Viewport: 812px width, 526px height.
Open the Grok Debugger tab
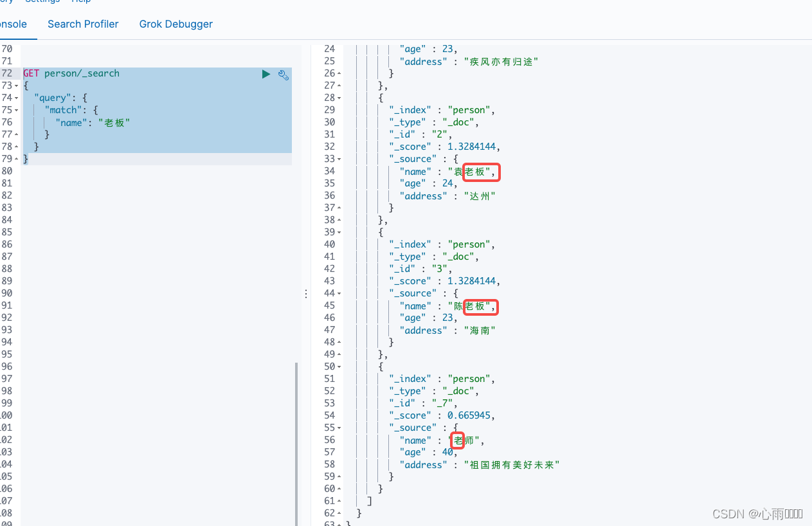(x=176, y=24)
